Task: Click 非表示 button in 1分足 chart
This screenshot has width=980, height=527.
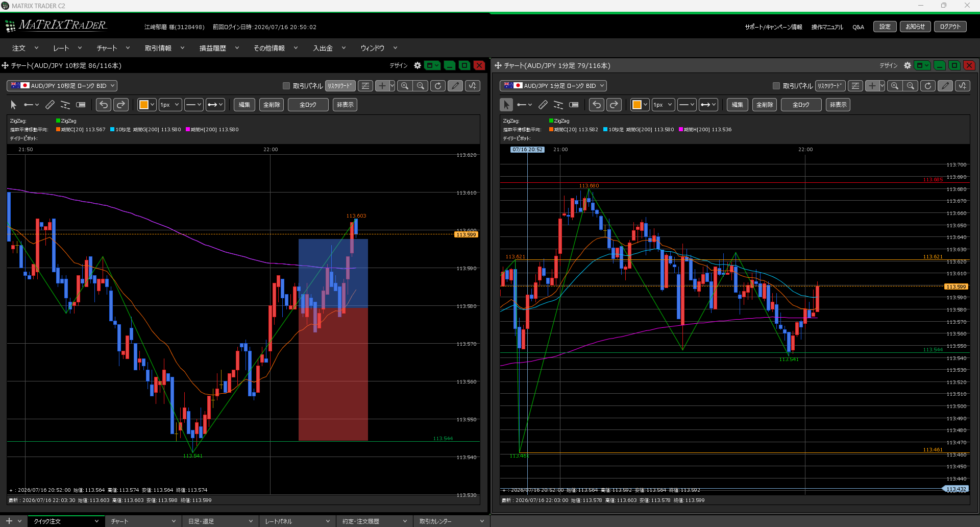Action: pos(838,105)
